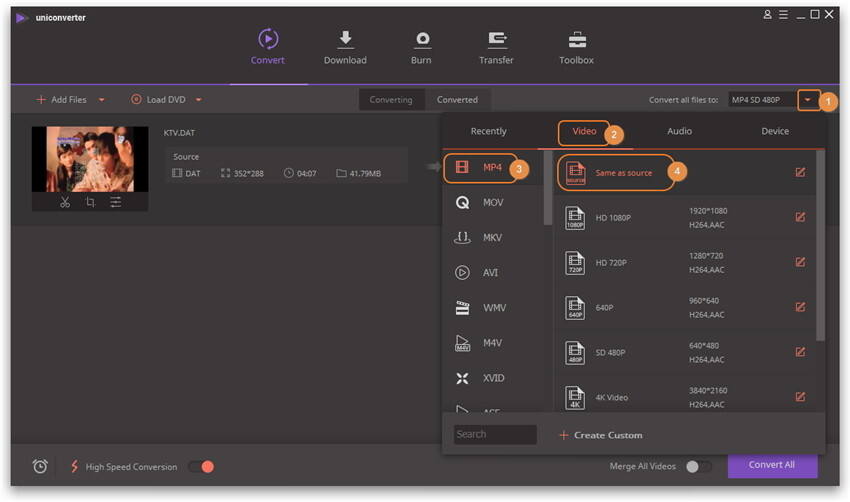Click the scissors trim icon under thumbnail

click(65, 202)
